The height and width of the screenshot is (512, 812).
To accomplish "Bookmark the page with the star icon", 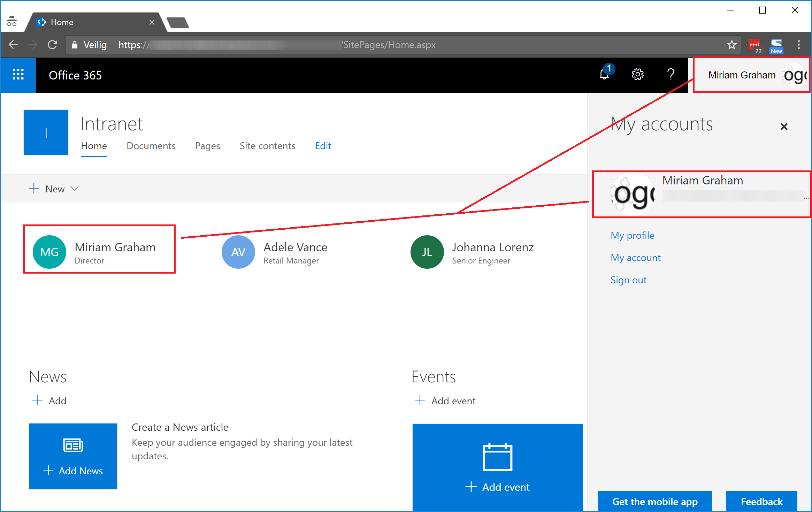I will [731, 45].
